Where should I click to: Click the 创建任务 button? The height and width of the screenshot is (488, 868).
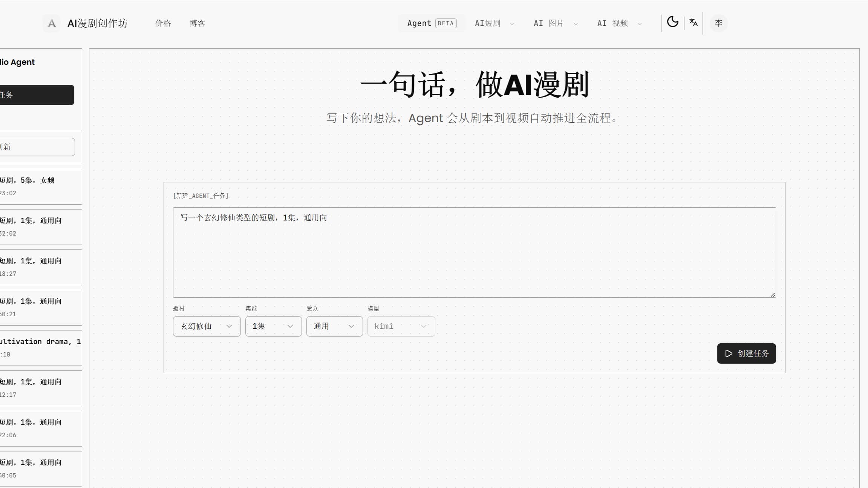pyautogui.click(x=746, y=353)
